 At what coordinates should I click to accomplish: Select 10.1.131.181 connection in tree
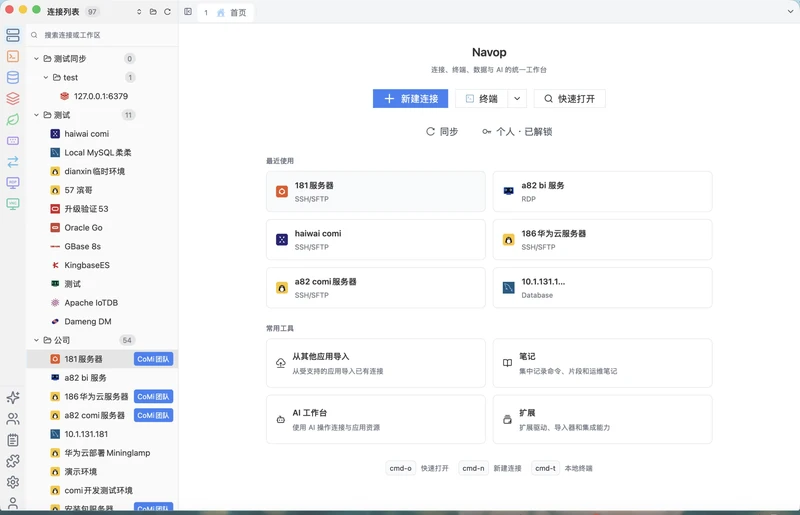pos(102,434)
